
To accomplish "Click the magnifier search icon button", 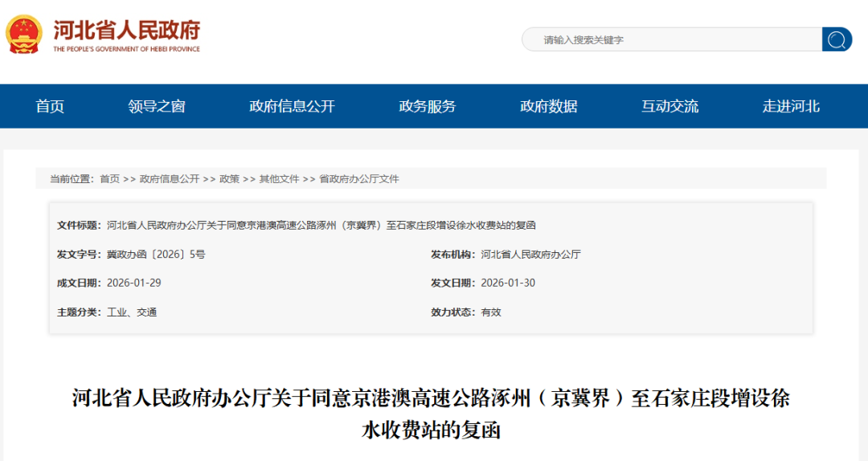I will 837,39.
